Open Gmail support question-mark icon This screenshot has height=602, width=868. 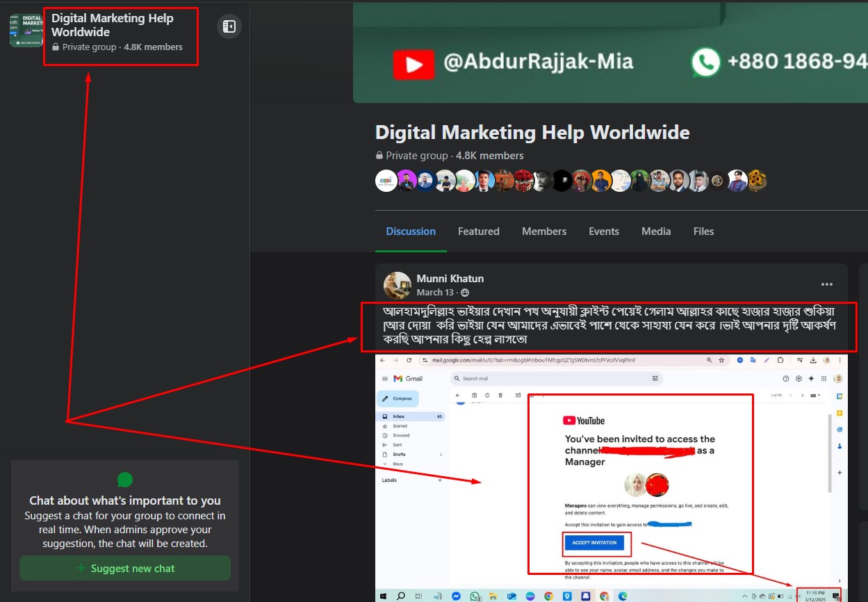coord(786,378)
